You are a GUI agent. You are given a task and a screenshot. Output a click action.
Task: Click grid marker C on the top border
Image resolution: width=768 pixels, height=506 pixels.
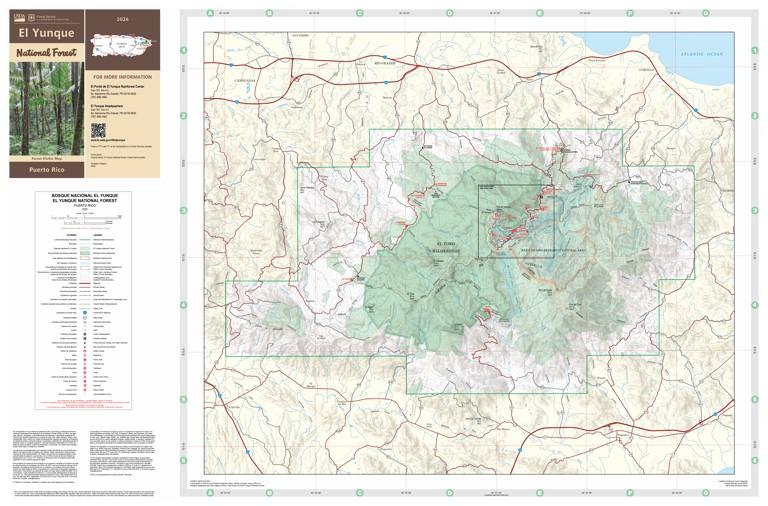(x=360, y=13)
